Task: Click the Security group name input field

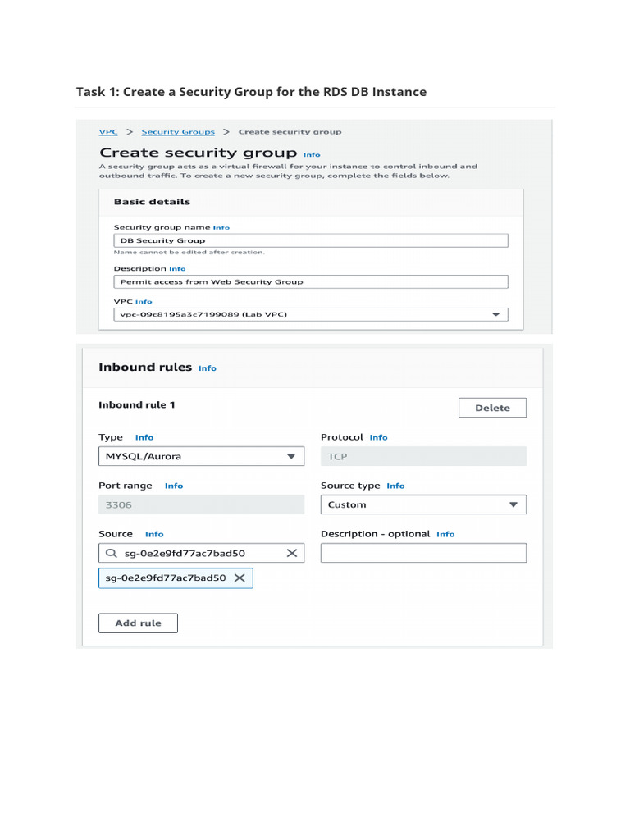Action: pyautogui.click(x=311, y=240)
